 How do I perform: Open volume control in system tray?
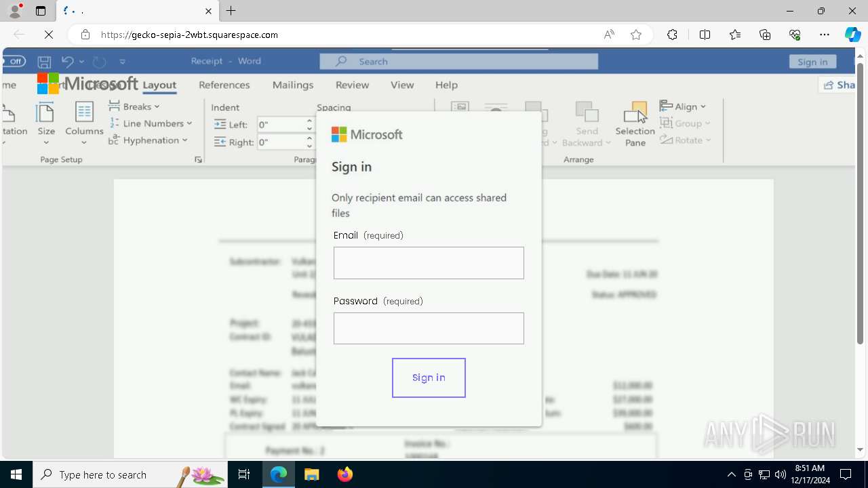(x=780, y=474)
